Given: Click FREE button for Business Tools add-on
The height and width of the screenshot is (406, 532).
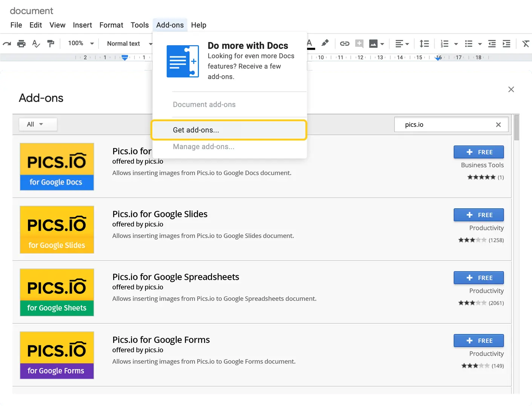Looking at the screenshot, I should [x=479, y=152].
